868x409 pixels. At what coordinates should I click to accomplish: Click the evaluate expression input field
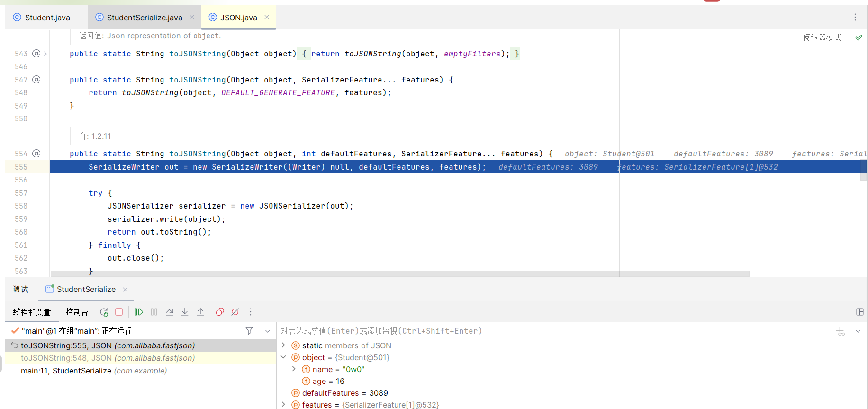pyautogui.click(x=554, y=331)
